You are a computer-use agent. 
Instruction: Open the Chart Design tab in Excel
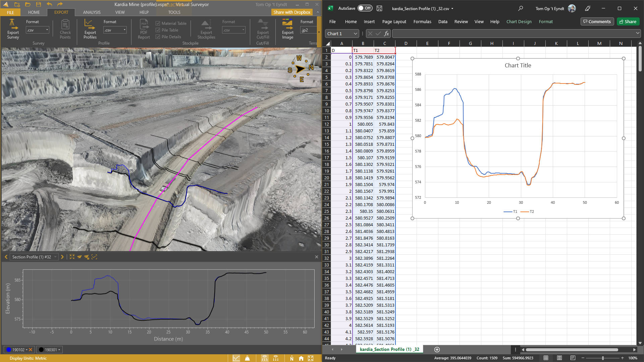click(519, 21)
